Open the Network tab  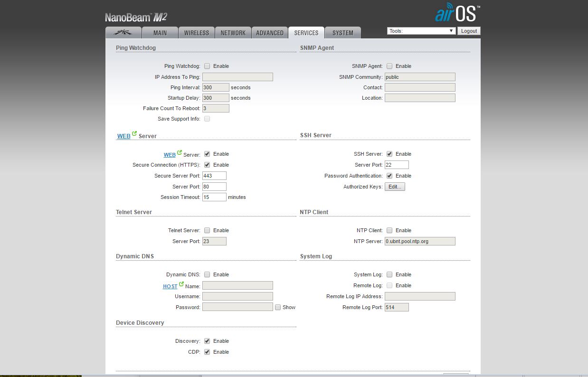click(233, 33)
